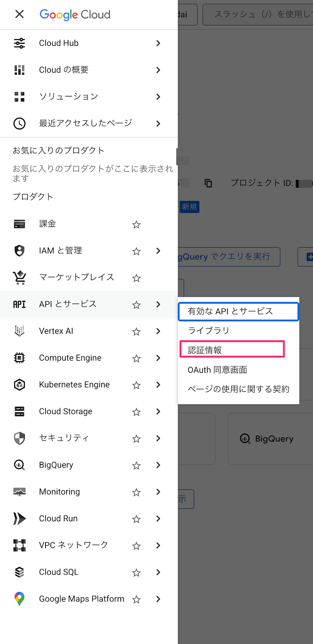Expand the IAM と管理 submenu chevron
The height and width of the screenshot is (644, 313).
point(158,251)
